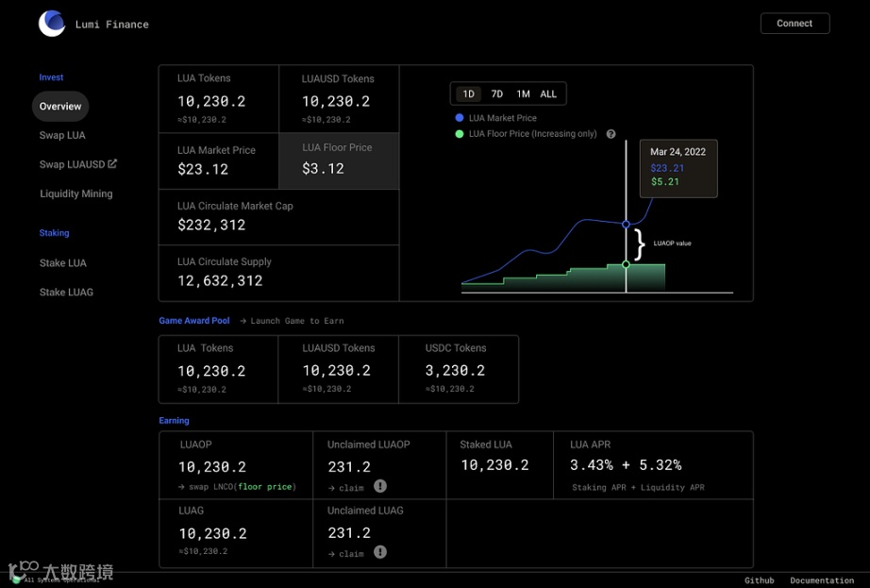Click claim under Unclaimed LUAG
Image resolution: width=870 pixels, height=588 pixels.
346,554
